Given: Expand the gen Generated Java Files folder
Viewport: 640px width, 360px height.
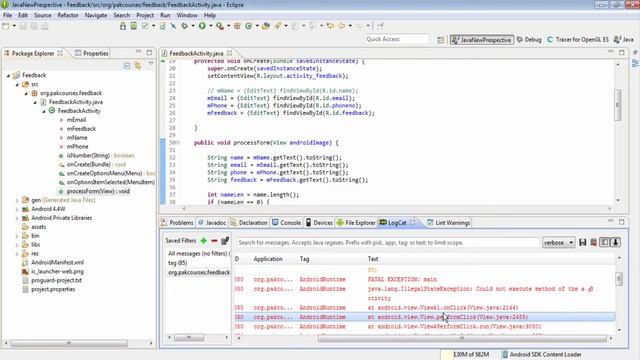Looking at the screenshot, I should coord(17,200).
